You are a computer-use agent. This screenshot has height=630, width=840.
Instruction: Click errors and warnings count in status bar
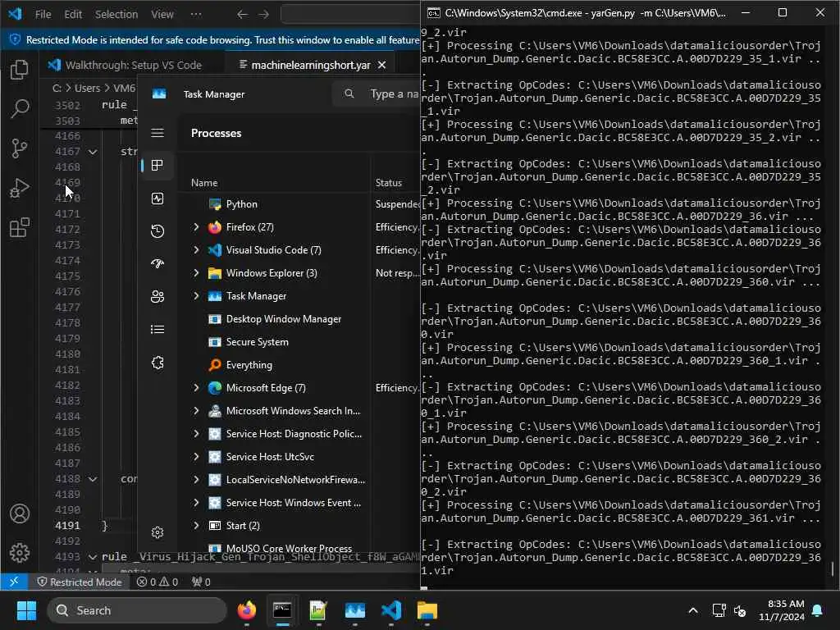click(x=157, y=582)
